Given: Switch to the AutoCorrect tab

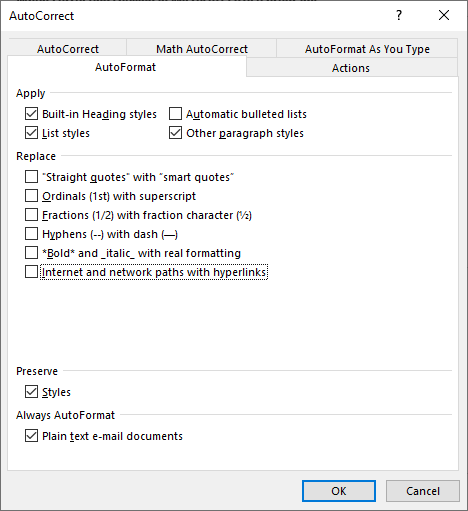Looking at the screenshot, I should coord(68,49).
